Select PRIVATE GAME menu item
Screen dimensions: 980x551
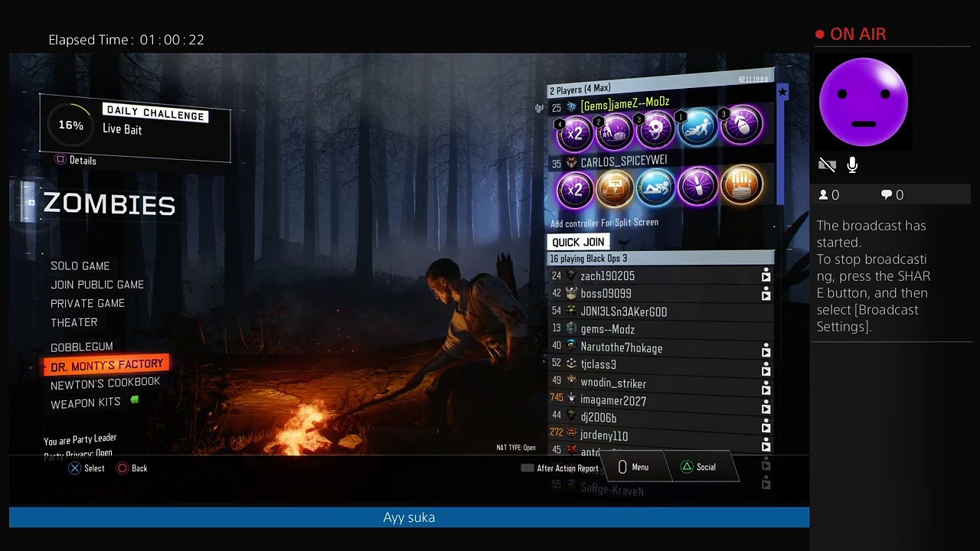tap(87, 304)
